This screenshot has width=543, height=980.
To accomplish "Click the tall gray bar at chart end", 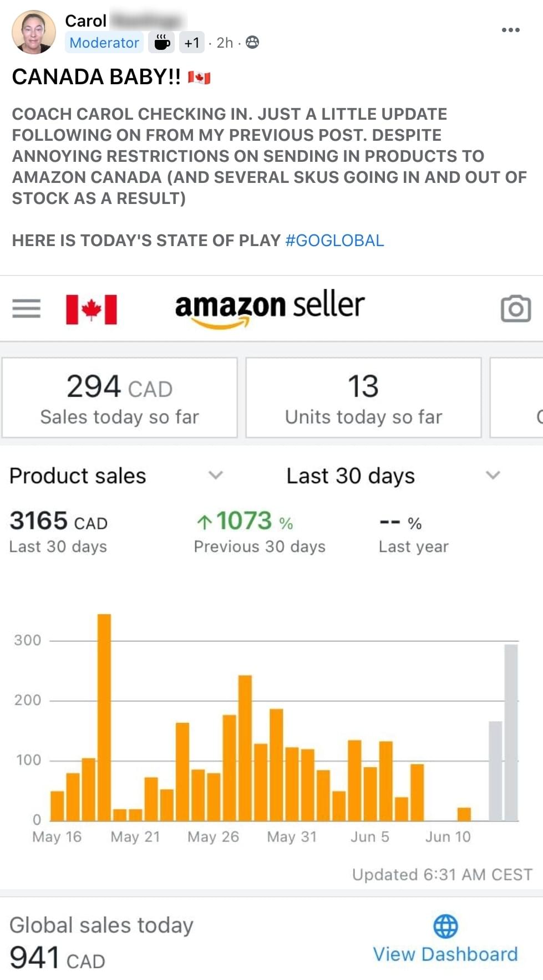I will coord(511,732).
